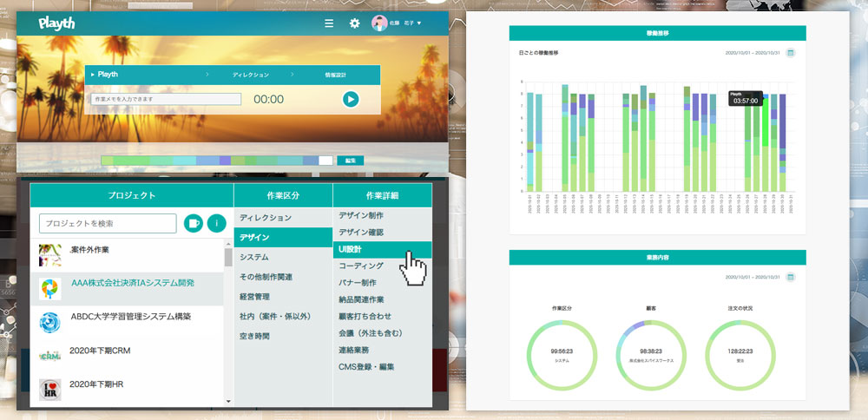Open calendar icon in 稼動推移 panel

click(x=791, y=53)
